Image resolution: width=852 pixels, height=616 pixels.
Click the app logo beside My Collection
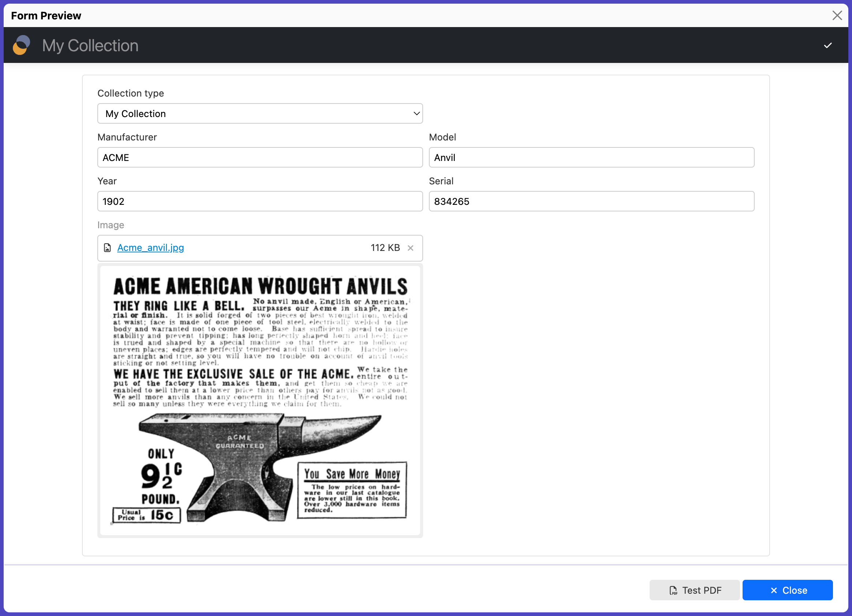pyautogui.click(x=22, y=45)
